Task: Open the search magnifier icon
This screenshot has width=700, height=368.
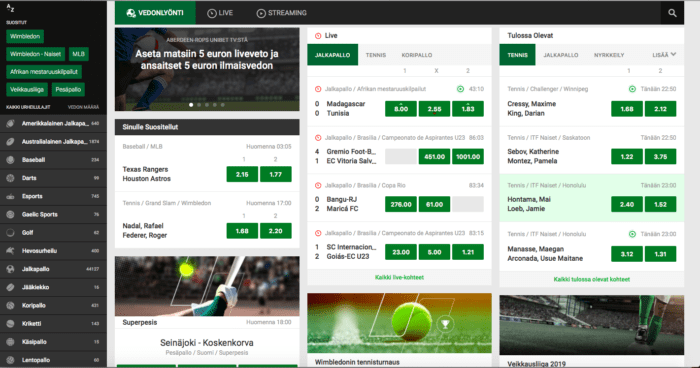Action: pos(672,13)
